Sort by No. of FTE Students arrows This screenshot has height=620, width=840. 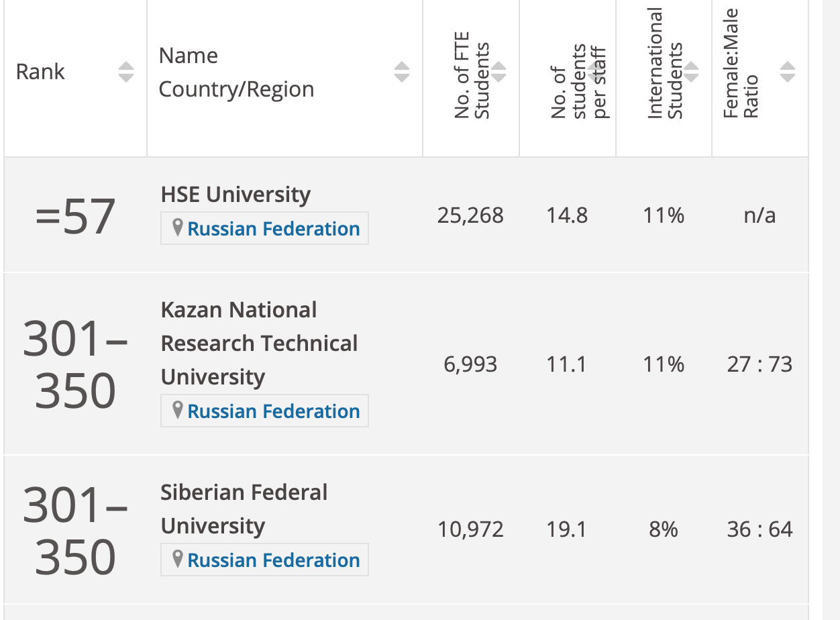tap(498, 72)
